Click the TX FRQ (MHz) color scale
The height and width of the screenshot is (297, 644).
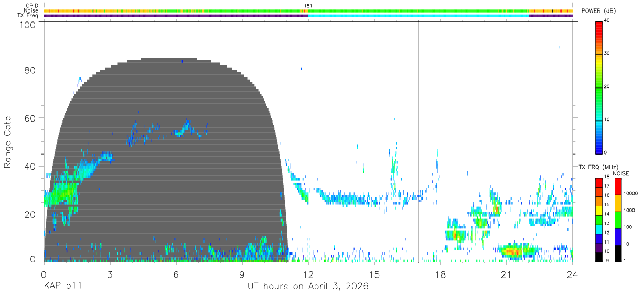[599, 219]
